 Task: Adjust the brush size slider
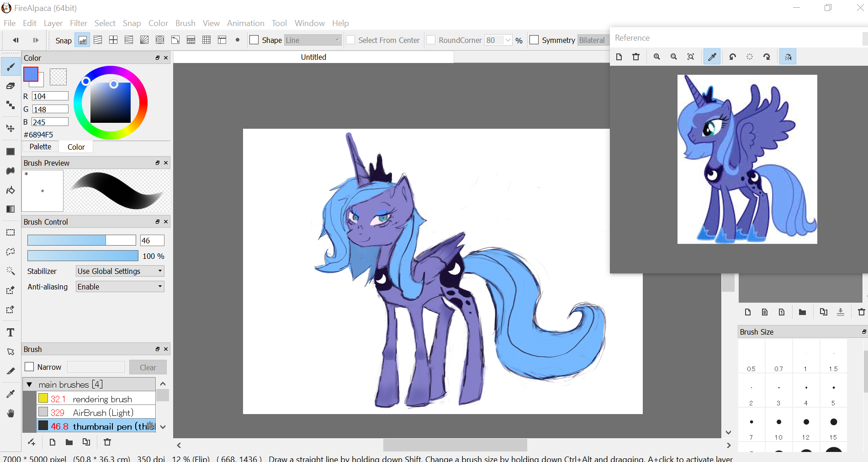82,240
